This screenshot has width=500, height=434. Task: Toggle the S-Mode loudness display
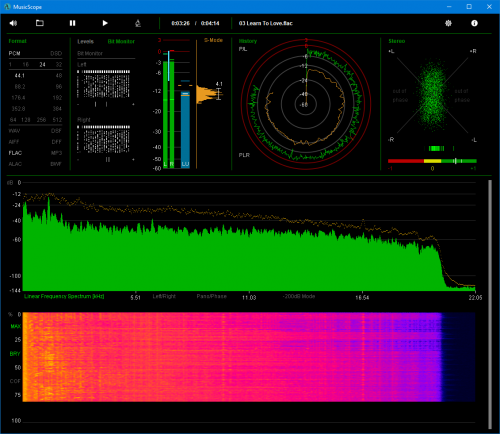pyautogui.click(x=213, y=40)
